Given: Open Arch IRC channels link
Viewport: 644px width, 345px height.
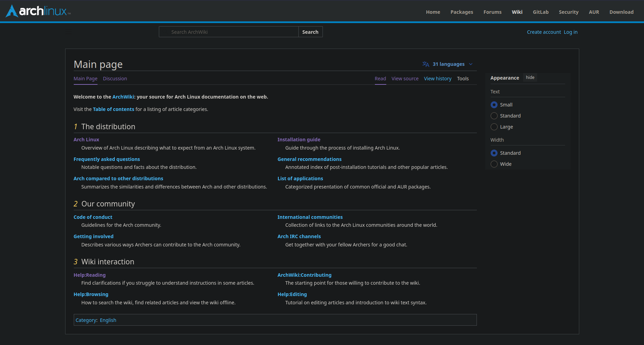Looking at the screenshot, I should (x=299, y=236).
